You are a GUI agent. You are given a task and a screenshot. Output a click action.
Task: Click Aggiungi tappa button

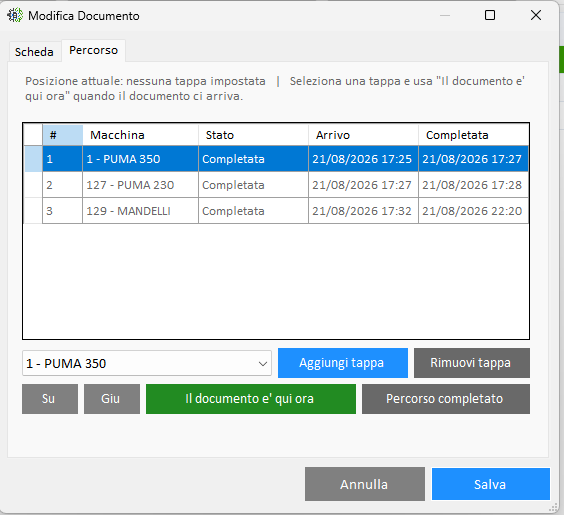coord(342,363)
